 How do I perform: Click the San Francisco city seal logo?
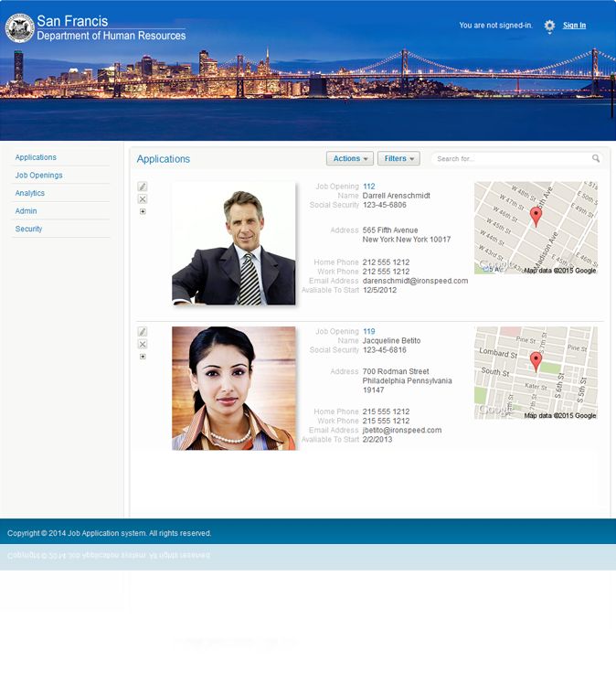click(x=20, y=28)
